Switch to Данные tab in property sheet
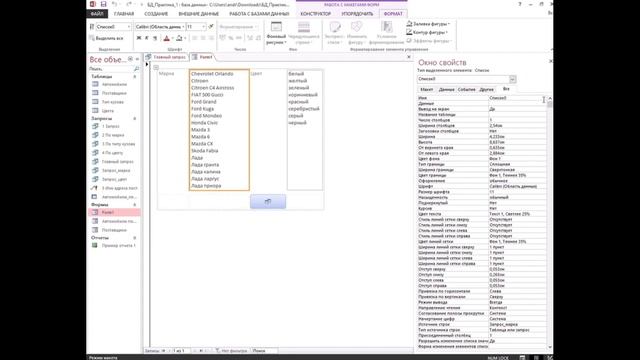Image resolution: width=640 pixels, height=360 pixels. 446,89
